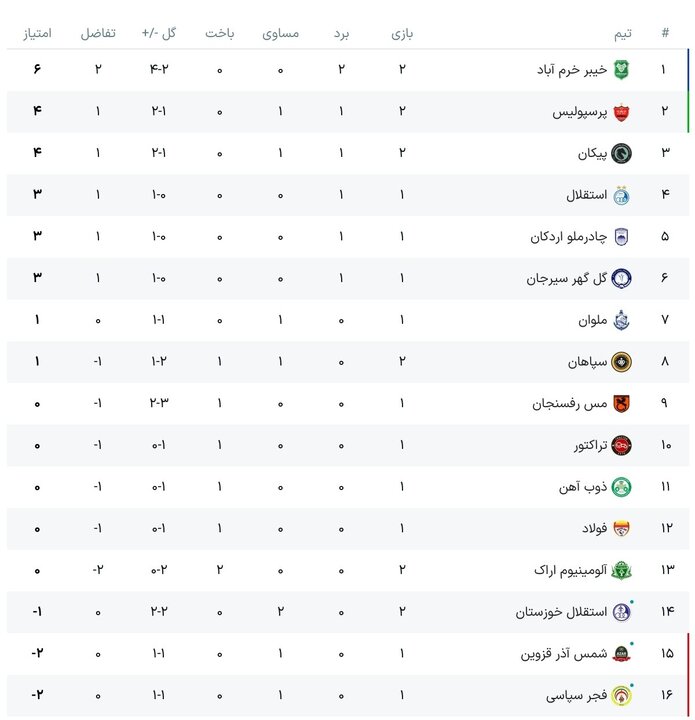The image size is (695, 720).
Task: Select the شمس آذر قزوین team name
Action: (x=561, y=654)
